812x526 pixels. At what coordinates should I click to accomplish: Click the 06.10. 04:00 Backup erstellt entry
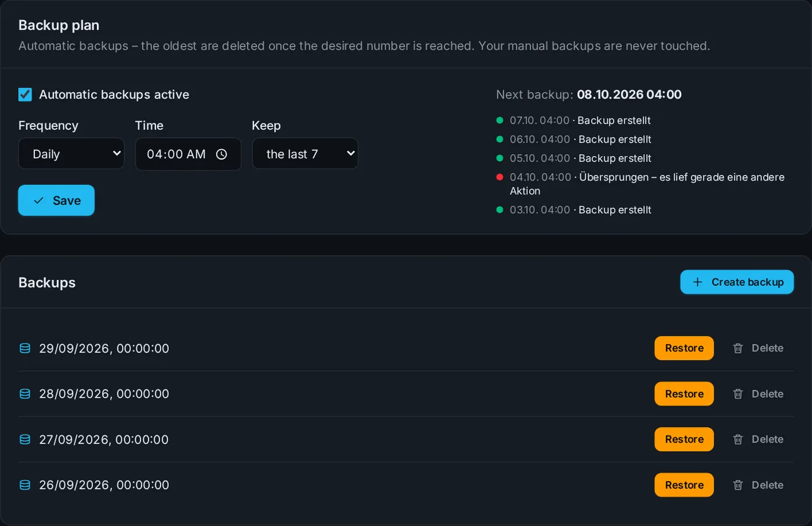[x=581, y=139]
